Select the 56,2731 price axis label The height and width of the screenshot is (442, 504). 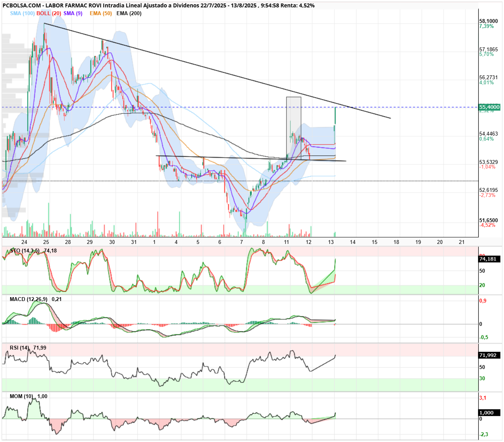(x=488, y=78)
